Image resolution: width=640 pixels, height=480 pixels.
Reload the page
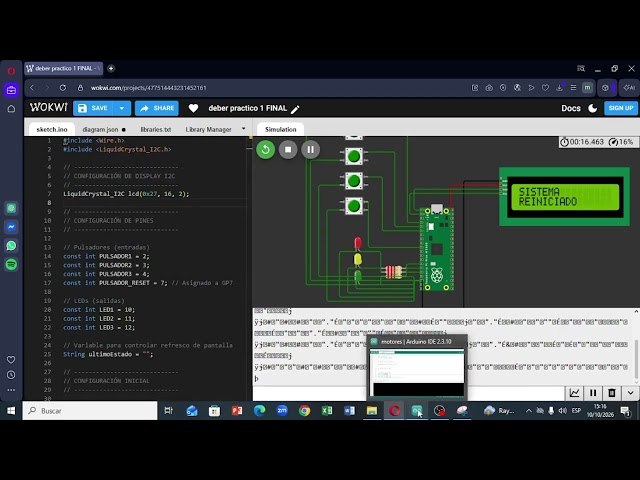pyautogui.click(x=62, y=88)
